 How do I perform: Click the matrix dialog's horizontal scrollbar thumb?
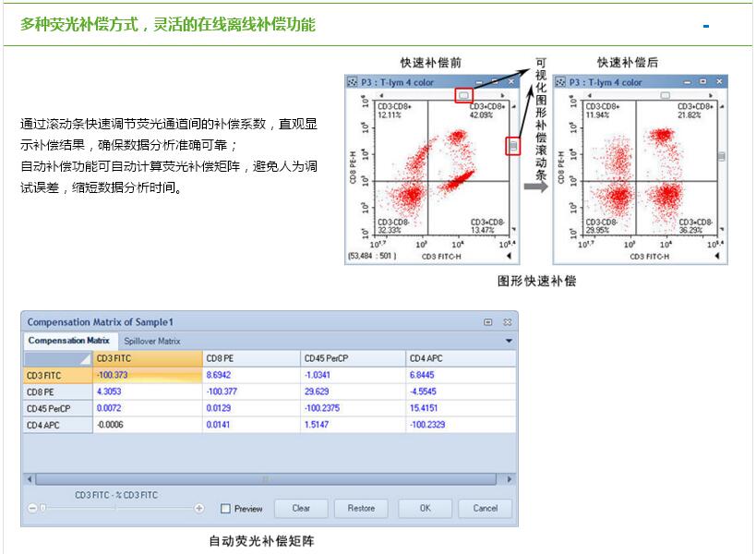tap(266, 479)
